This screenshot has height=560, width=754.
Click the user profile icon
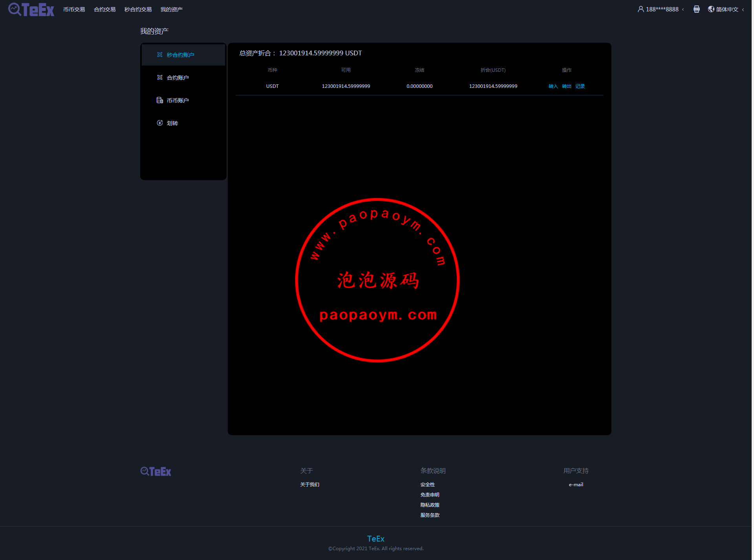point(641,9)
